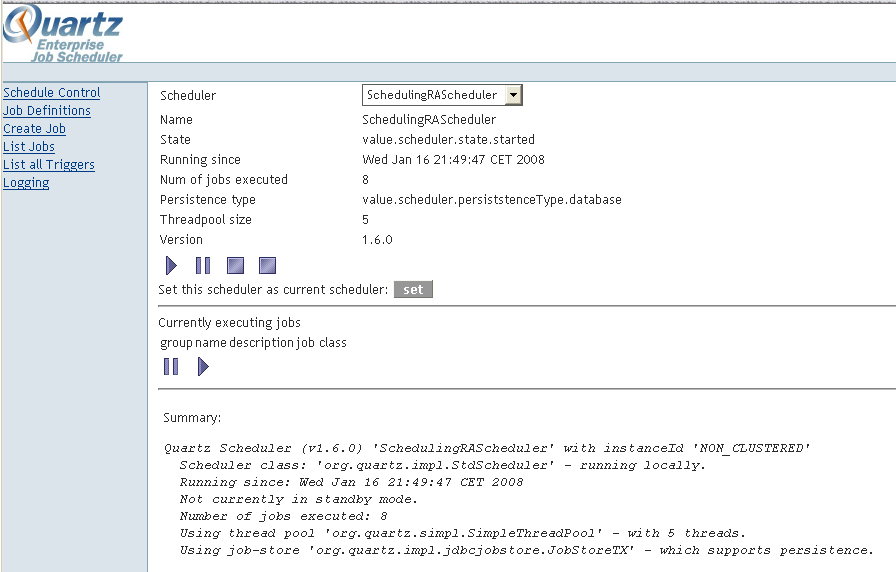Pause all currently executing jobs icon
The width and height of the screenshot is (896, 572).
coord(171,367)
